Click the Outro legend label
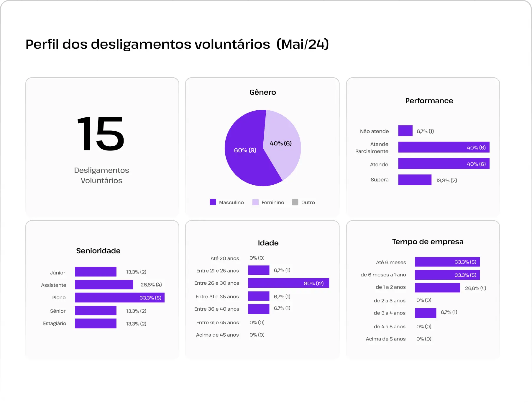Image resolution: width=532 pixels, height=403 pixels. [308, 202]
